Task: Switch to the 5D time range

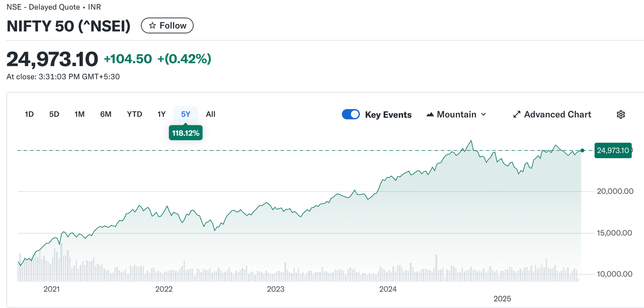Action: (x=54, y=114)
